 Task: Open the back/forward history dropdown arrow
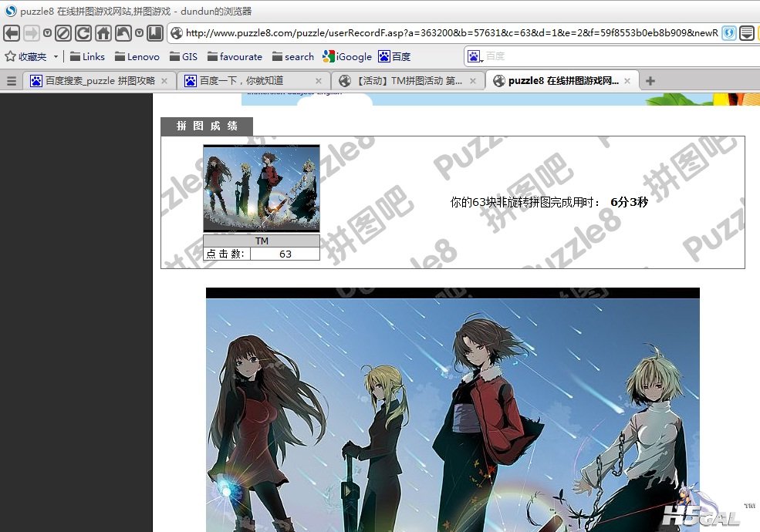[x=47, y=33]
